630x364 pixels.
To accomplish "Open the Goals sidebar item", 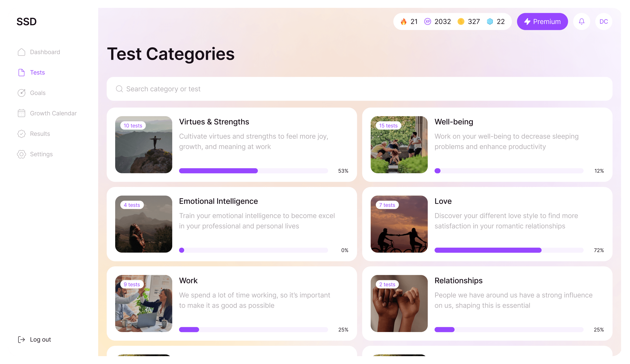I will pyautogui.click(x=37, y=93).
